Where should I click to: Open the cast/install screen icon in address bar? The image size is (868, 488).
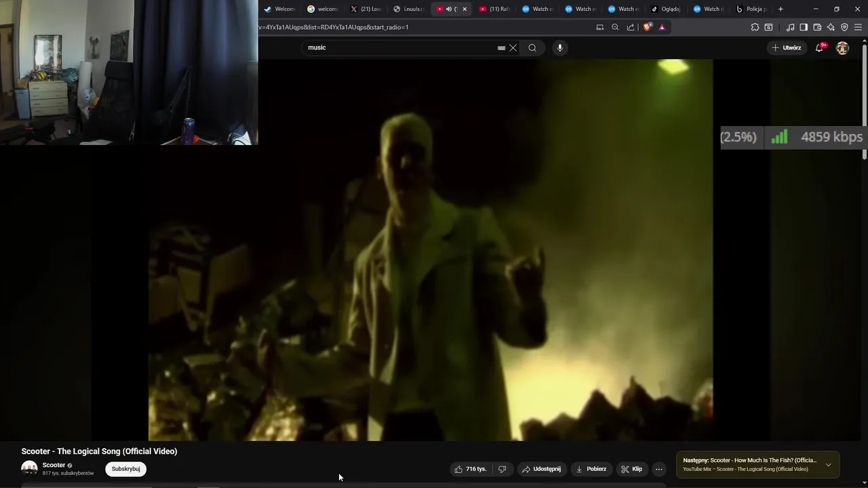coord(599,27)
